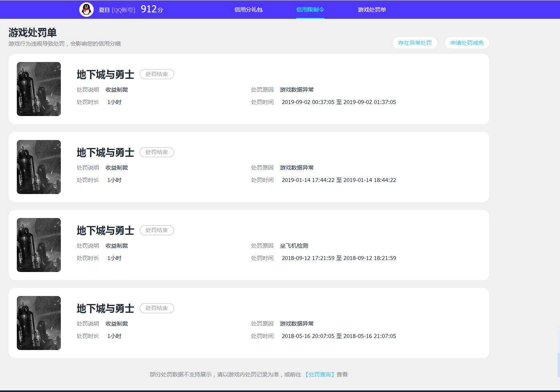Select 地下城与勇士 title in the 2018-05-16 card
Viewport: 560px width, 392px height.
pos(105,308)
